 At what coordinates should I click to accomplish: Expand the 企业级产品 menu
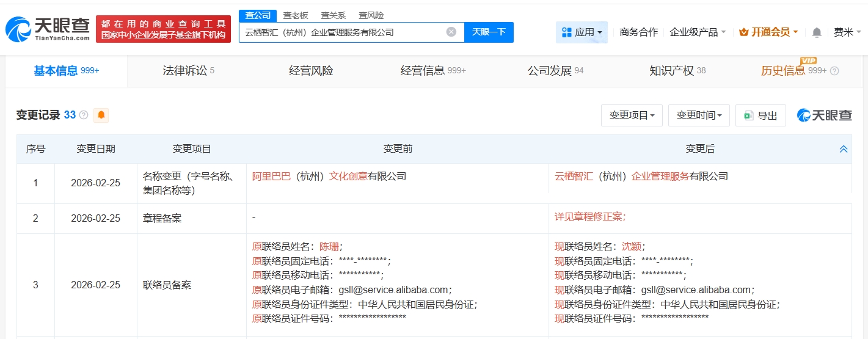(697, 32)
